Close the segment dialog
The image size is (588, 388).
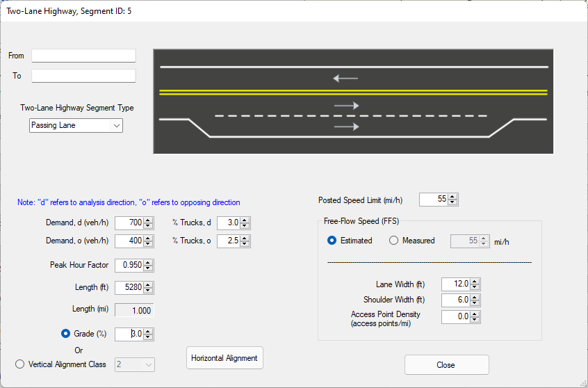click(447, 365)
